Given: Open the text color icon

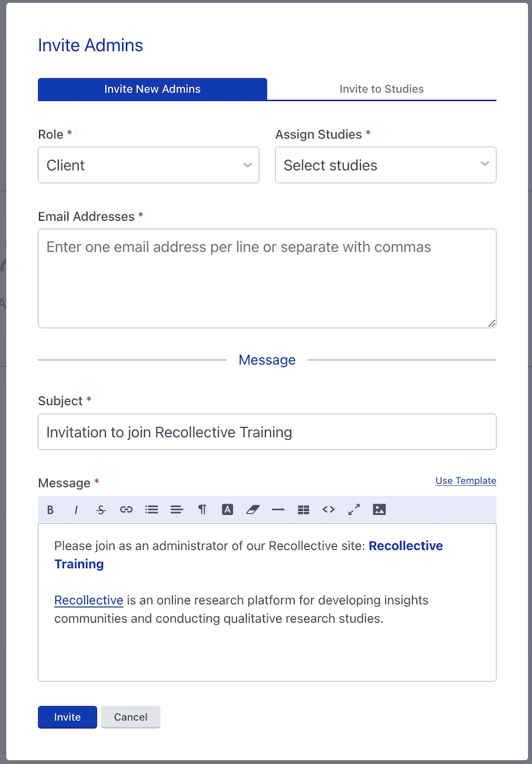Looking at the screenshot, I should 227,510.
